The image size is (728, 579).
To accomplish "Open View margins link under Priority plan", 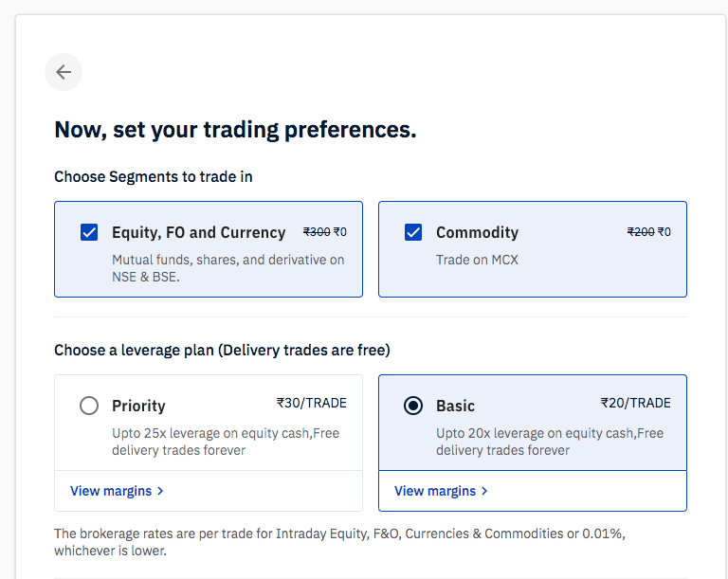I will click(111, 491).
